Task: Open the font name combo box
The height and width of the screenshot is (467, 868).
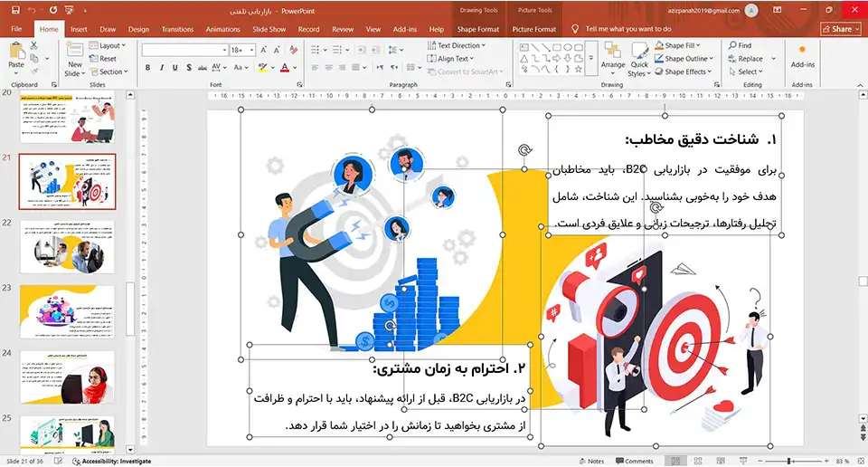Action: pyautogui.click(x=184, y=50)
